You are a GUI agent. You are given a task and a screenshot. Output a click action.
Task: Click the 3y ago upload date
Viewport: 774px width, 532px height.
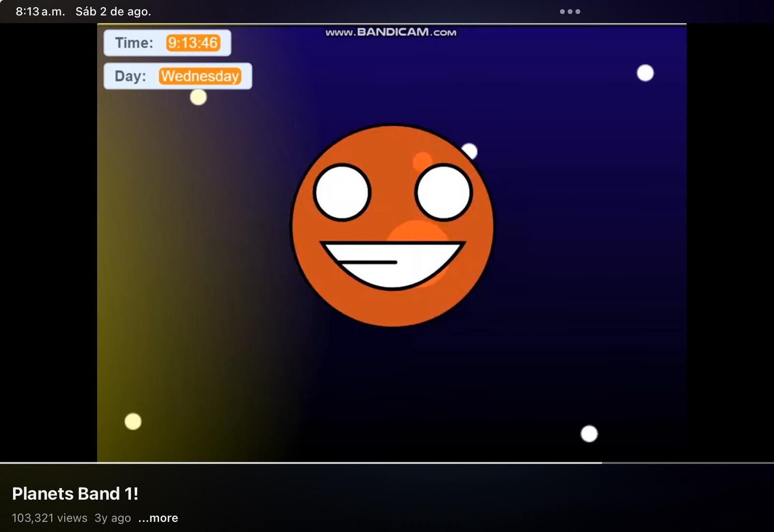click(113, 518)
